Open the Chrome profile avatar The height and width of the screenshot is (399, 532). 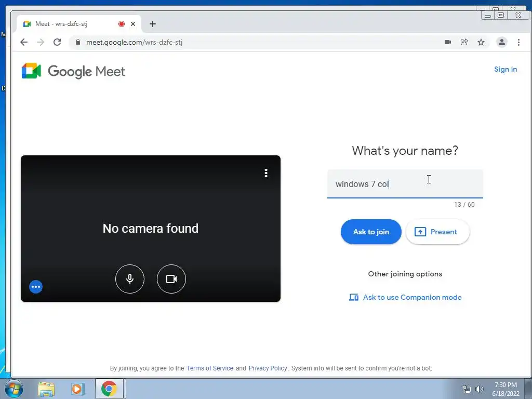(501, 42)
